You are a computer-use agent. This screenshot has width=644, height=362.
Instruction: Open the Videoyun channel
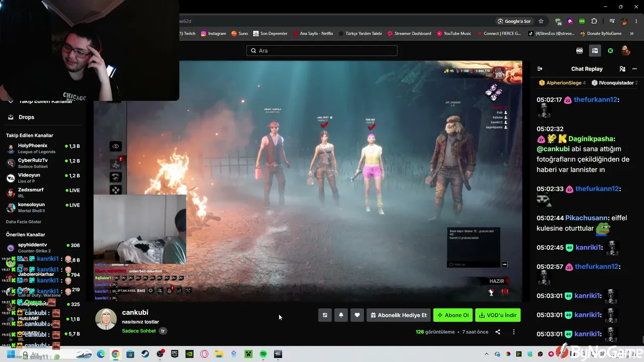click(43, 178)
